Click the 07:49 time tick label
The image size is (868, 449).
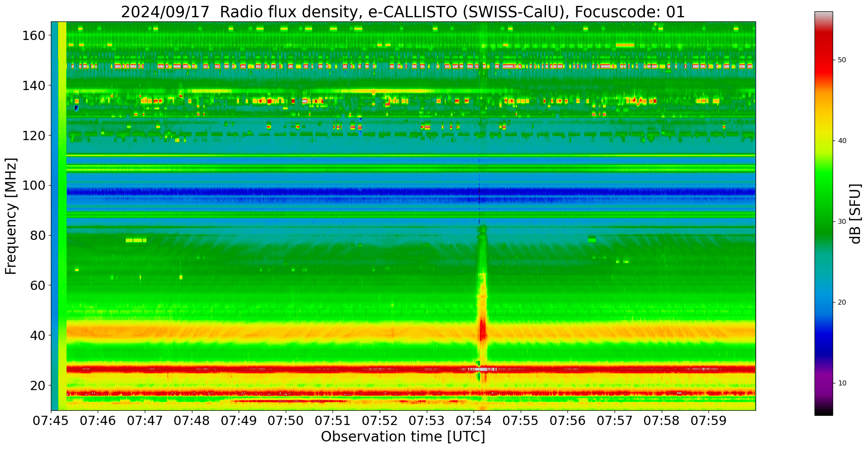coord(239,421)
